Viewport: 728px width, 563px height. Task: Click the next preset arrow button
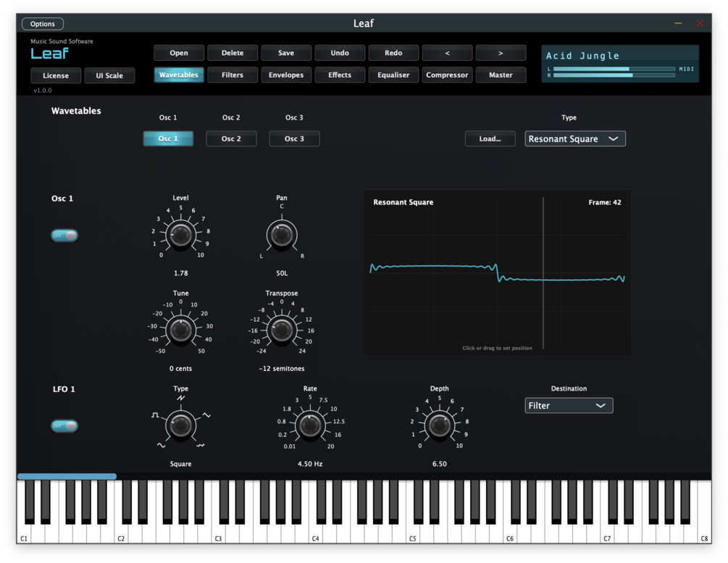click(501, 53)
